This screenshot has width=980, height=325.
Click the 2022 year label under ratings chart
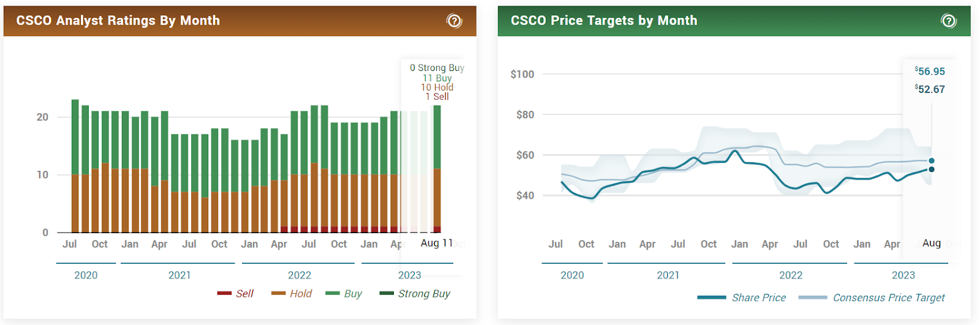click(x=300, y=275)
